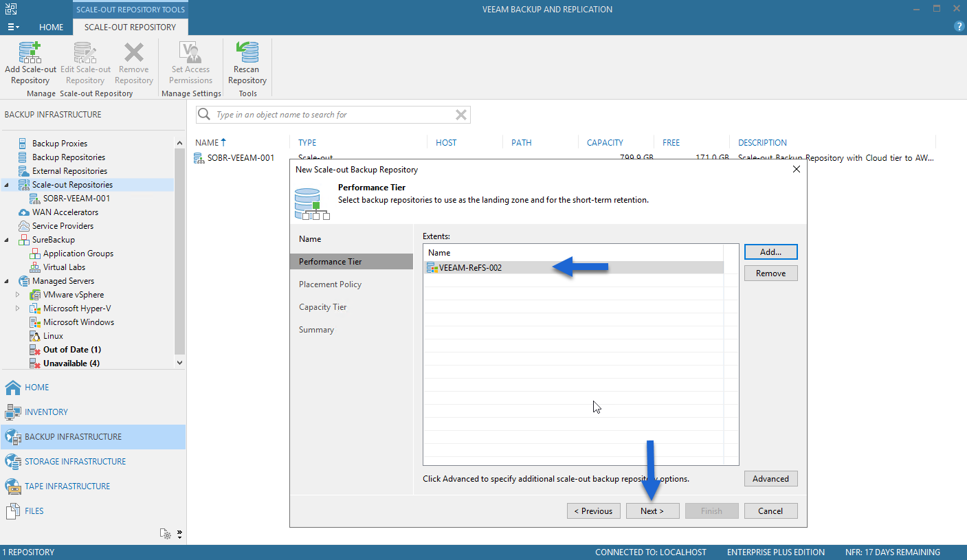Image resolution: width=967 pixels, height=560 pixels.
Task: Open the Help question mark icon
Action: pos(959,27)
